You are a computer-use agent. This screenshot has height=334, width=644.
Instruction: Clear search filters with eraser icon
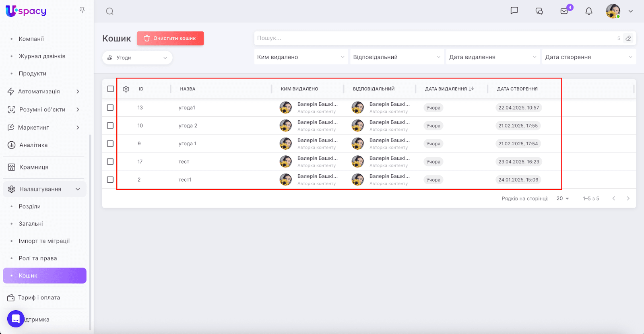[628, 38]
